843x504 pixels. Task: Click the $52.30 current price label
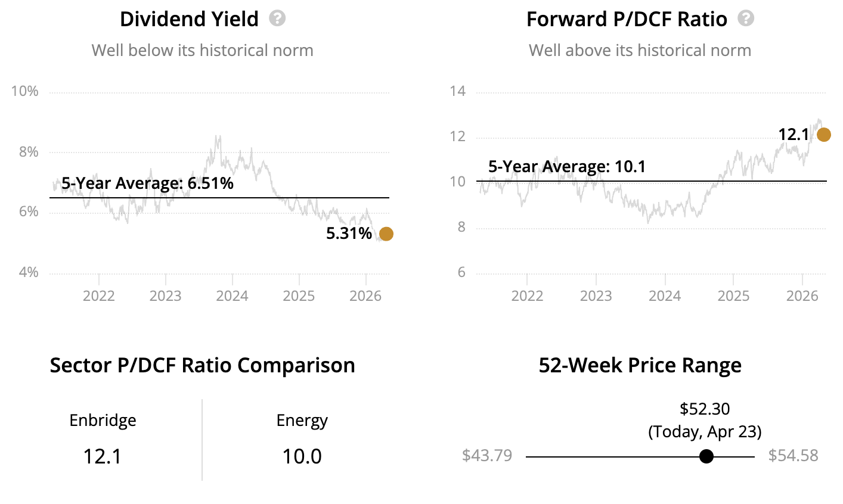click(705, 409)
